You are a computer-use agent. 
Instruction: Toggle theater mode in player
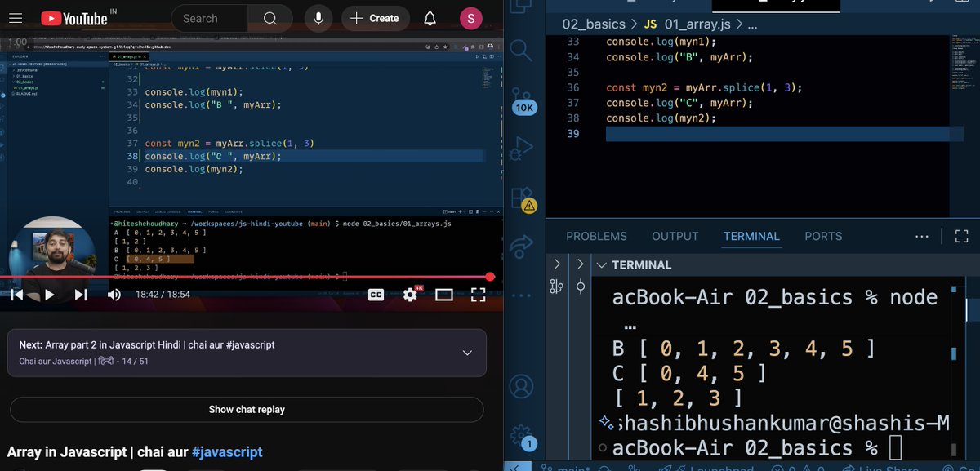coord(444,295)
